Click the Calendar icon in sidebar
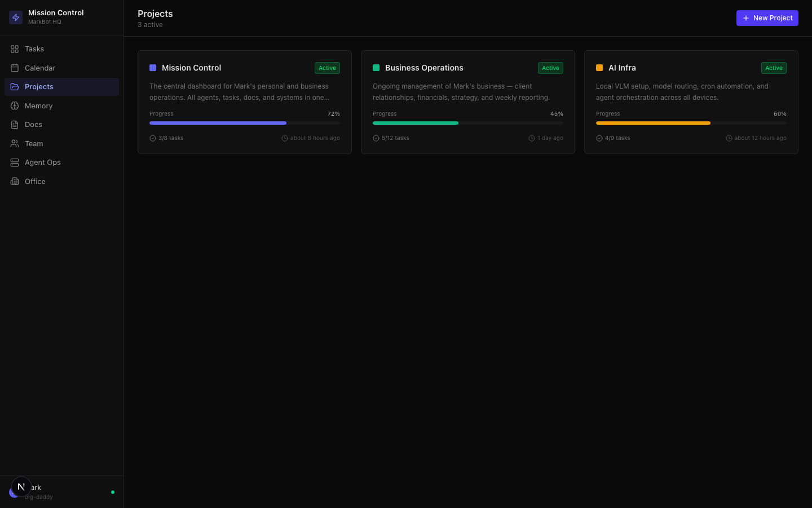The width and height of the screenshot is (812, 508). point(15,68)
